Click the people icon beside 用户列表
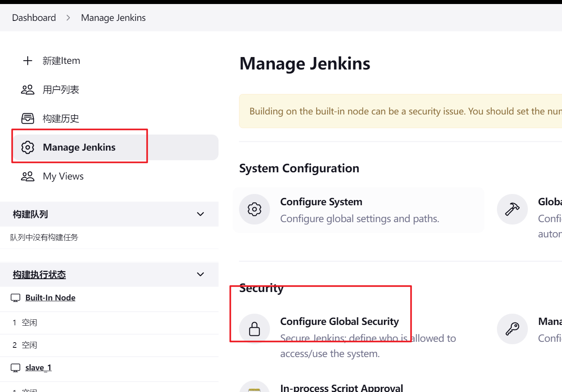Screen dimensions: 562x392 (28, 90)
